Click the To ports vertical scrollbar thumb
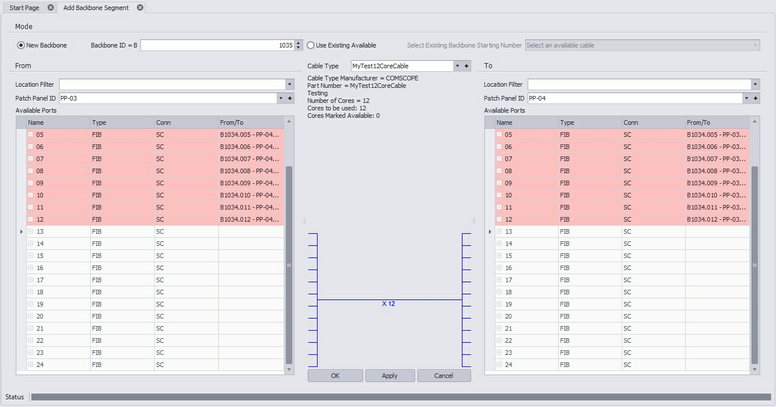The width and height of the screenshot is (776, 407). (x=755, y=265)
